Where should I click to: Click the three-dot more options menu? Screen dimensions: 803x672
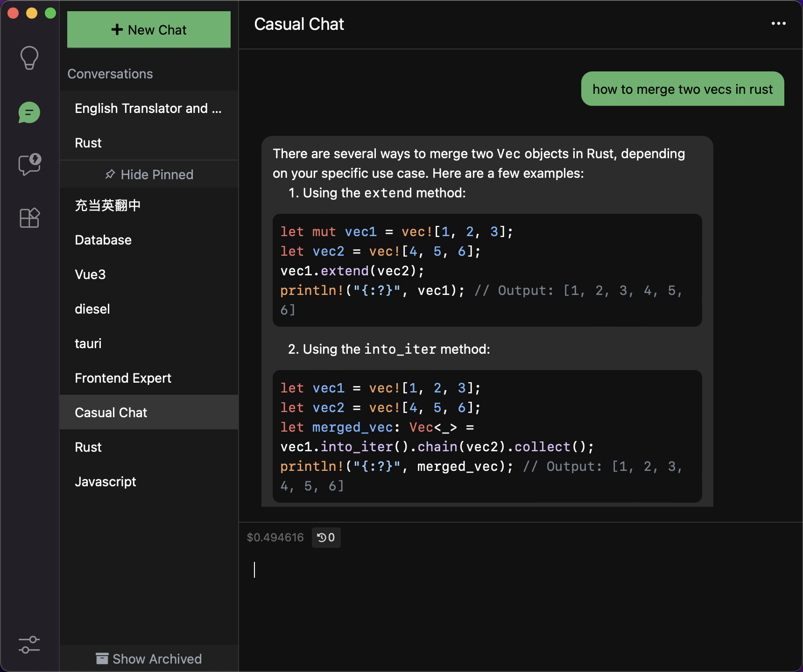coord(778,24)
